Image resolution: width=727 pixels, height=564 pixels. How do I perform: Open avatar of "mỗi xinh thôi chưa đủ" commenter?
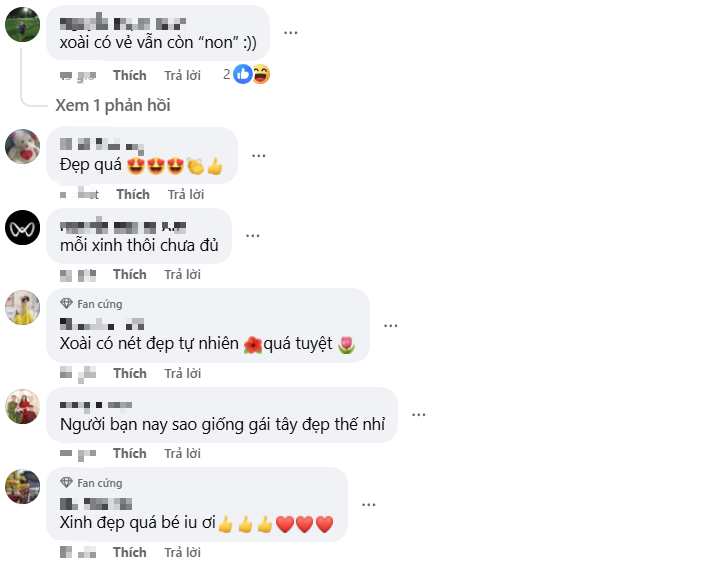click(23, 227)
